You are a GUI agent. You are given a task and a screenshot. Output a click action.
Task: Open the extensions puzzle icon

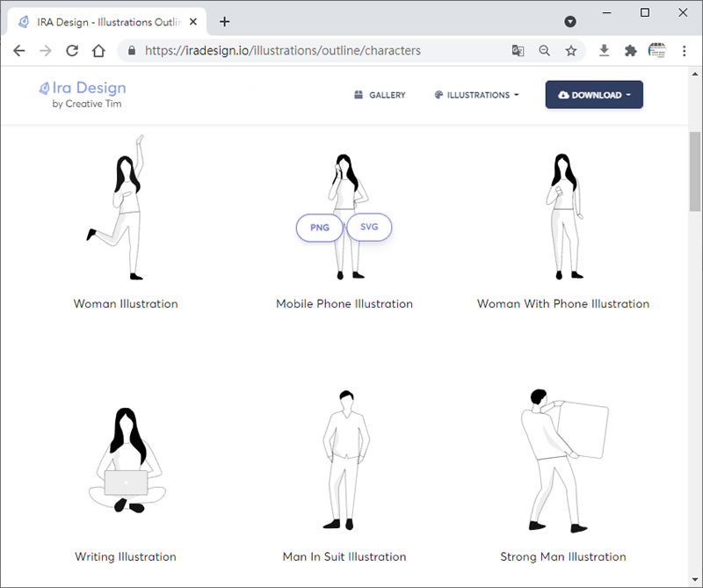pyautogui.click(x=630, y=51)
